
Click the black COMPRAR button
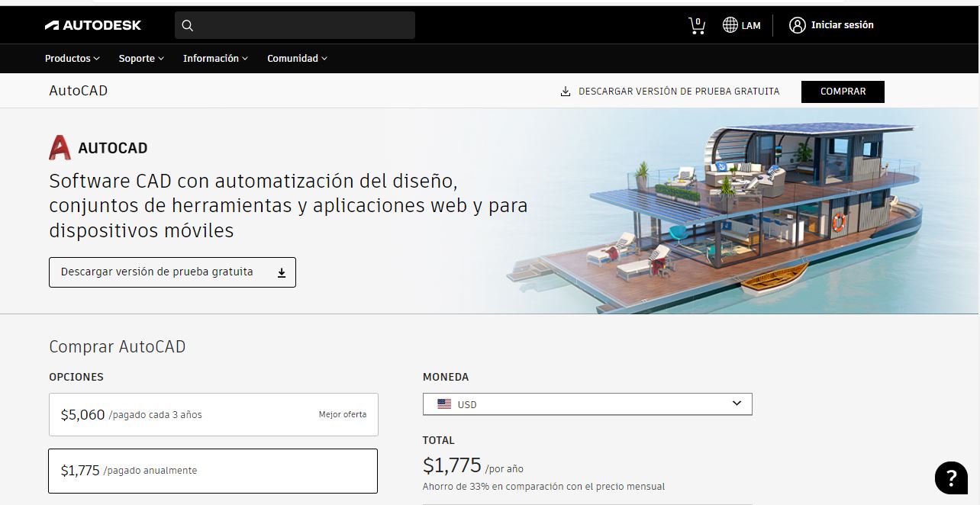tap(843, 92)
